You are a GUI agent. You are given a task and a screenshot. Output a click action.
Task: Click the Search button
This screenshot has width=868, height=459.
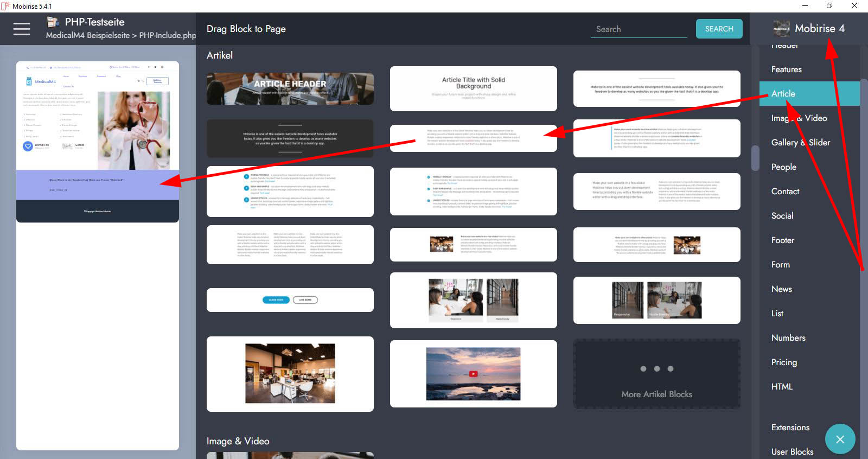click(x=719, y=29)
